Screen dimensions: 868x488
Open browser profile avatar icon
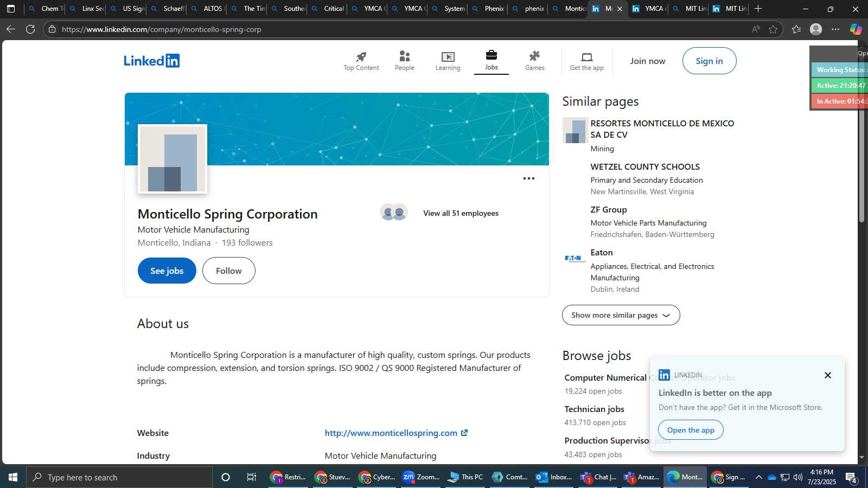click(816, 29)
